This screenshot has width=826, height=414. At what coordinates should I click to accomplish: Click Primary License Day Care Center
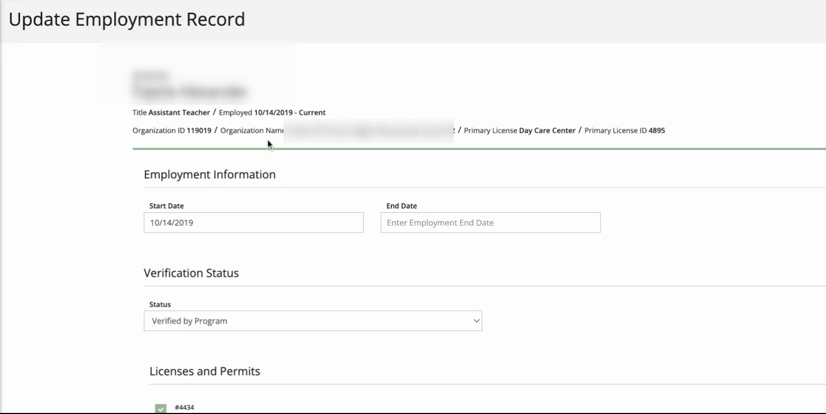click(x=520, y=131)
